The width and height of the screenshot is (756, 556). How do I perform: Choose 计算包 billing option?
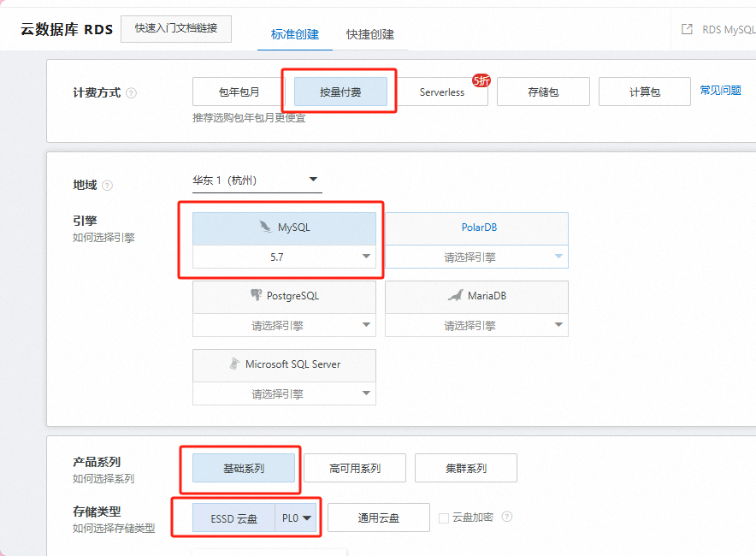click(645, 92)
